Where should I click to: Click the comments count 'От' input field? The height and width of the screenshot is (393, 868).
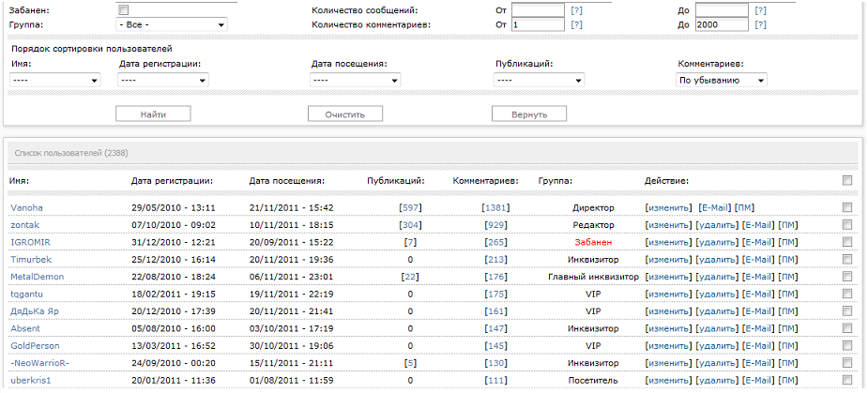[539, 24]
